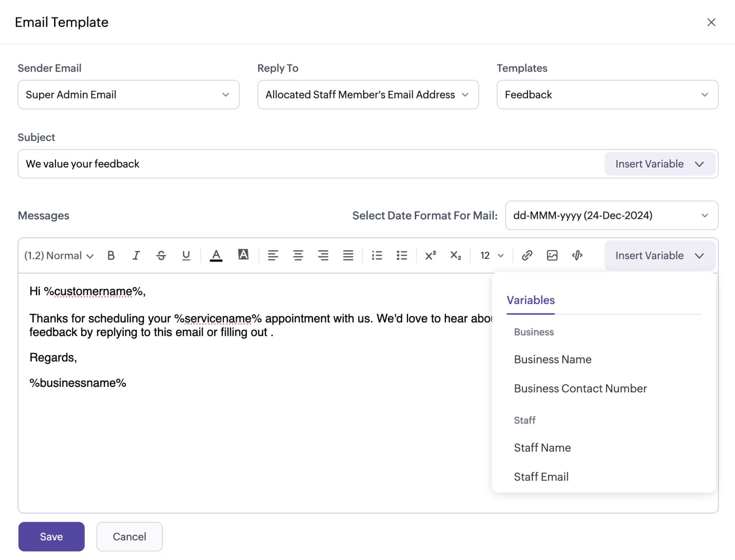Insert a hyperlink into message
The width and height of the screenshot is (735, 560).
[527, 256]
